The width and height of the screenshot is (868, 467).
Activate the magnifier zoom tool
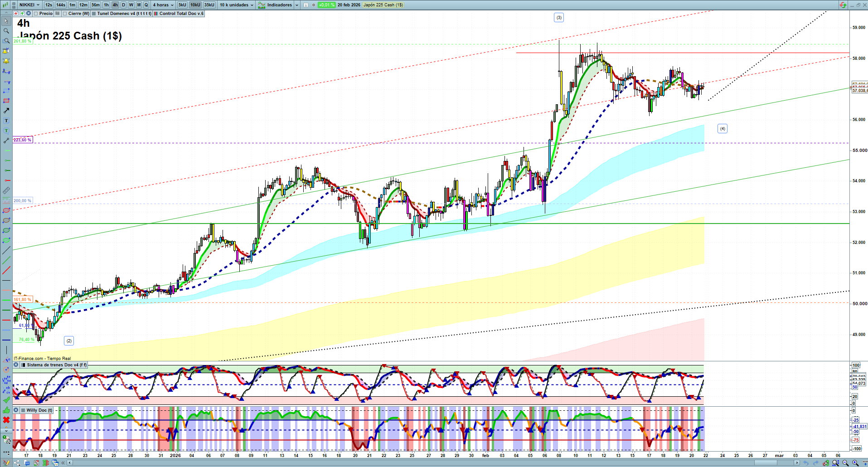point(6,31)
